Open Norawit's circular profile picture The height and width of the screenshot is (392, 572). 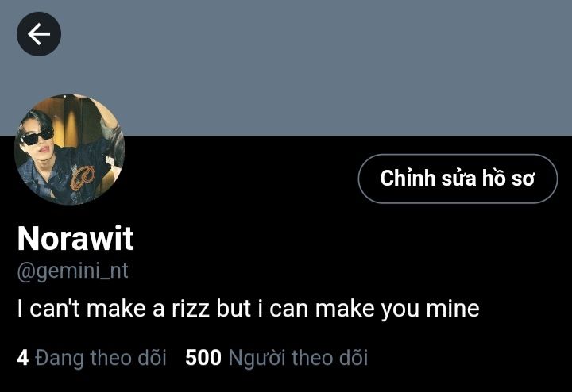[x=69, y=149]
